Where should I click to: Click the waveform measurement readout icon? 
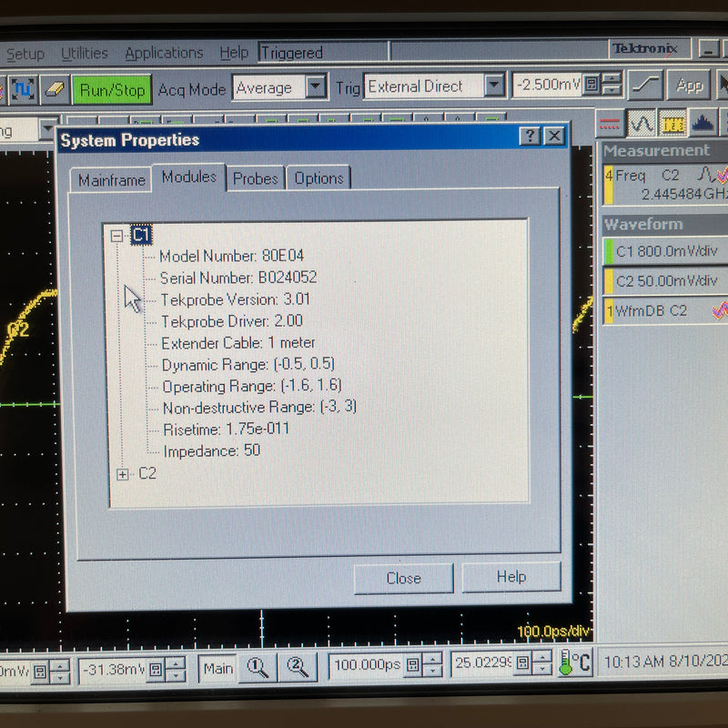point(642,123)
